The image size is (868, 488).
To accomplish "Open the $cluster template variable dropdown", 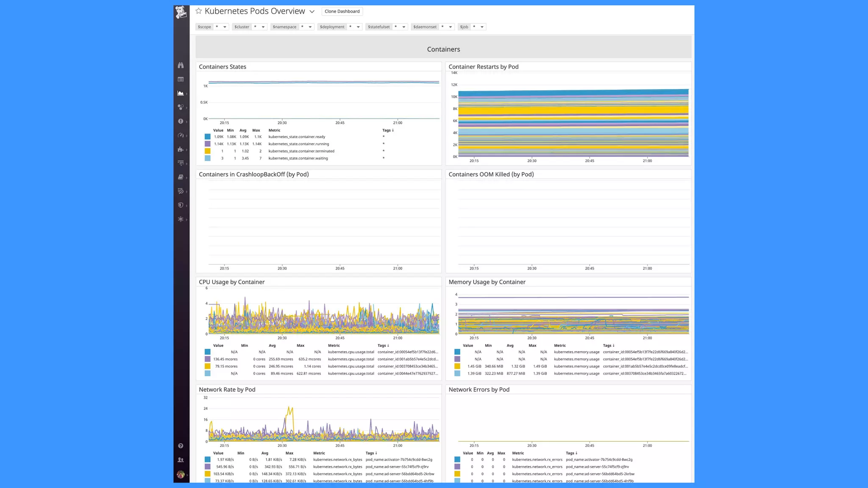I will 263,27.
